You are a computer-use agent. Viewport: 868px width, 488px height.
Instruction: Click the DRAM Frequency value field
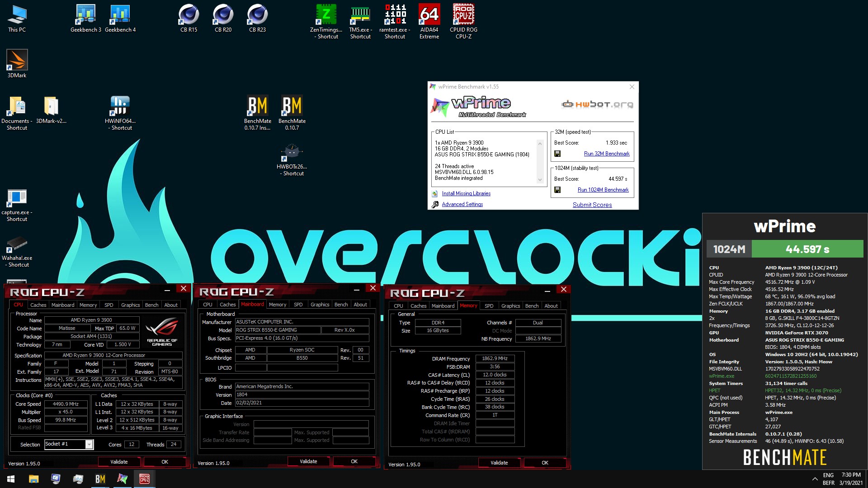[495, 358]
